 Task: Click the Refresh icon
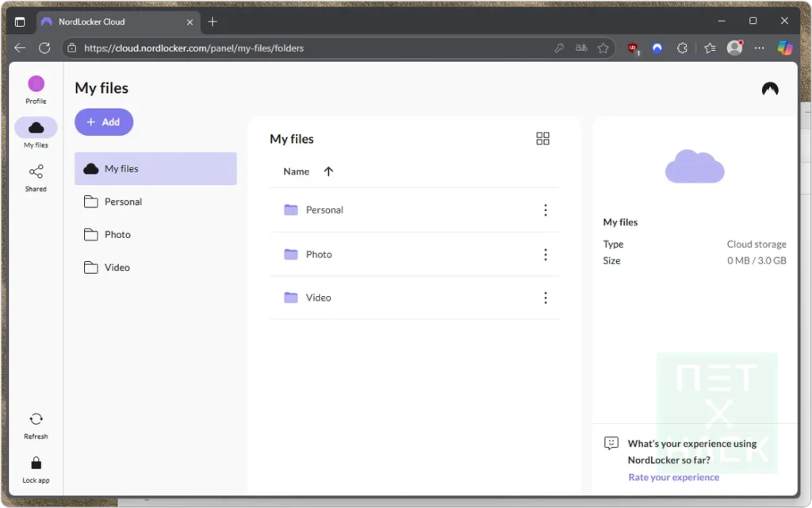pos(36,419)
